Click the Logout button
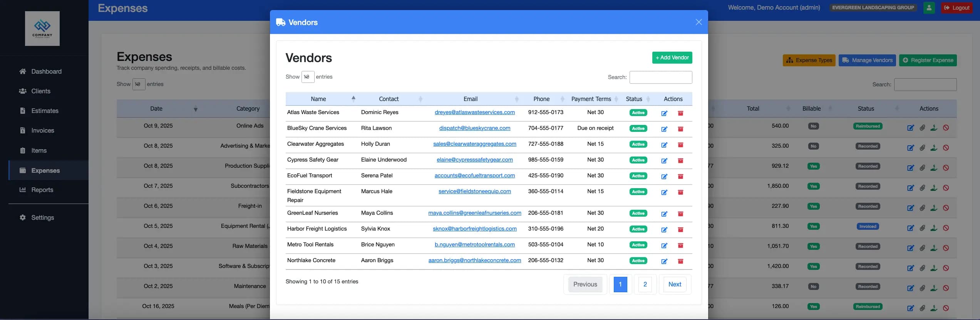This screenshot has width=980, height=320. click(x=957, y=8)
